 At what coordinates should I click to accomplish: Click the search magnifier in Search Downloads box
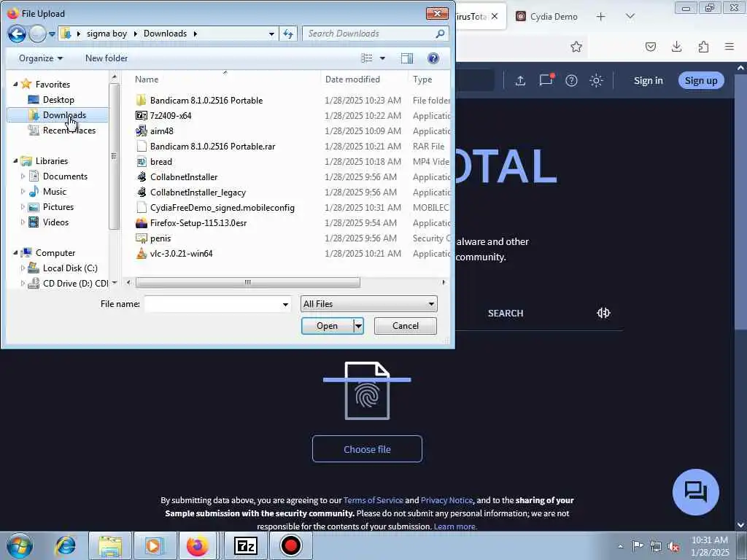click(440, 34)
